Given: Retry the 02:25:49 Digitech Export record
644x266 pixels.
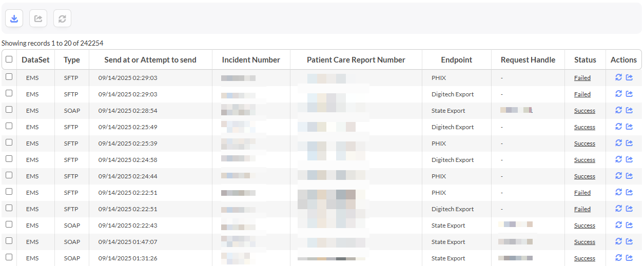Looking at the screenshot, I should click(x=618, y=127).
